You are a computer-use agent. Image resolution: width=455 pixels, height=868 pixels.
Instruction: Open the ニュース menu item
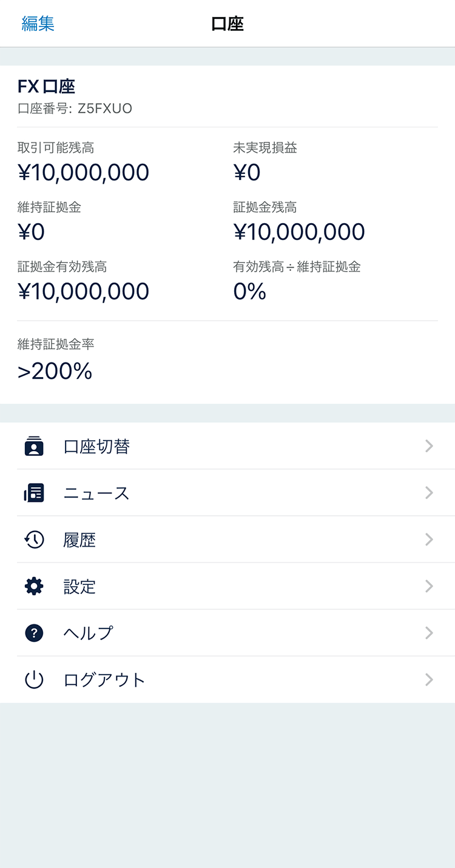point(96,493)
